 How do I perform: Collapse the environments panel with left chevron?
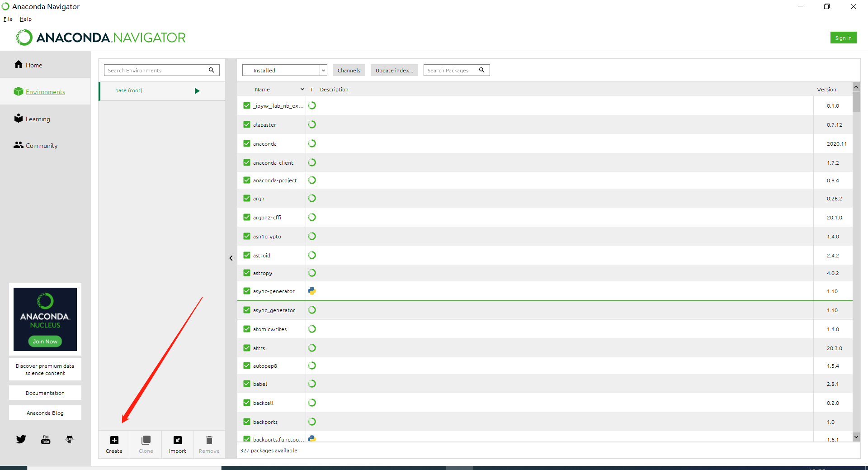(x=231, y=258)
